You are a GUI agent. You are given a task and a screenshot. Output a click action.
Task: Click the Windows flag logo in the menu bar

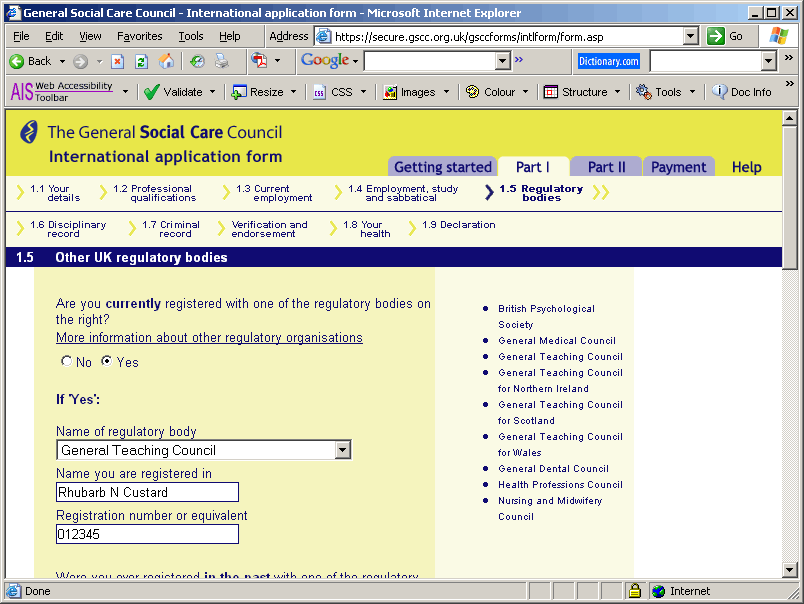(x=779, y=36)
